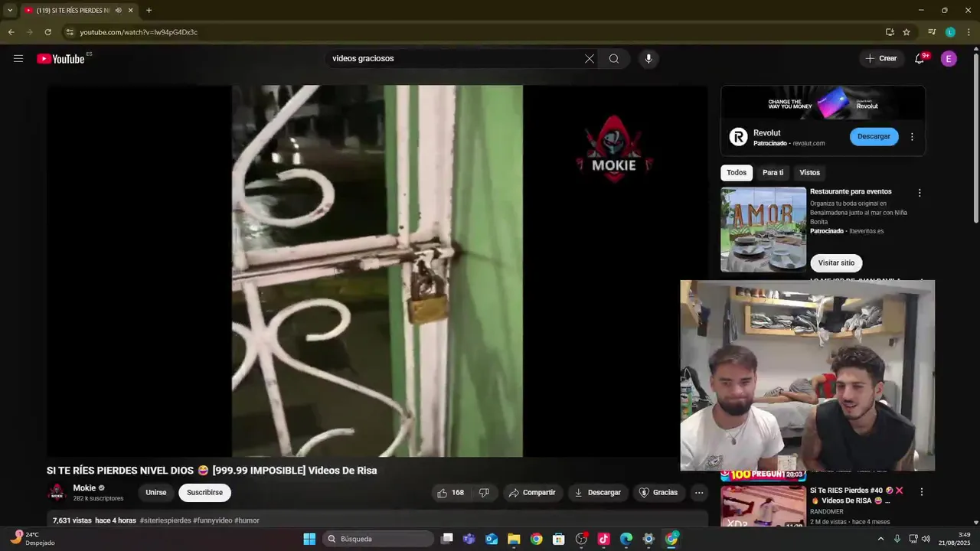Image resolution: width=980 pixels, height=551 pixels.
Task: Open Microsoft Store from the taskbar
Action: (x=559, y=539)
